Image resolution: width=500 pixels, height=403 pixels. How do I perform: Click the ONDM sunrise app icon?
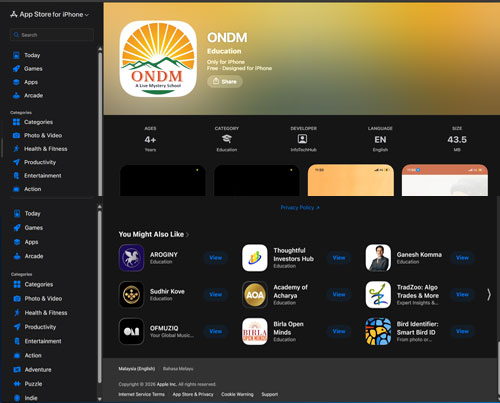tap(158, 59)
